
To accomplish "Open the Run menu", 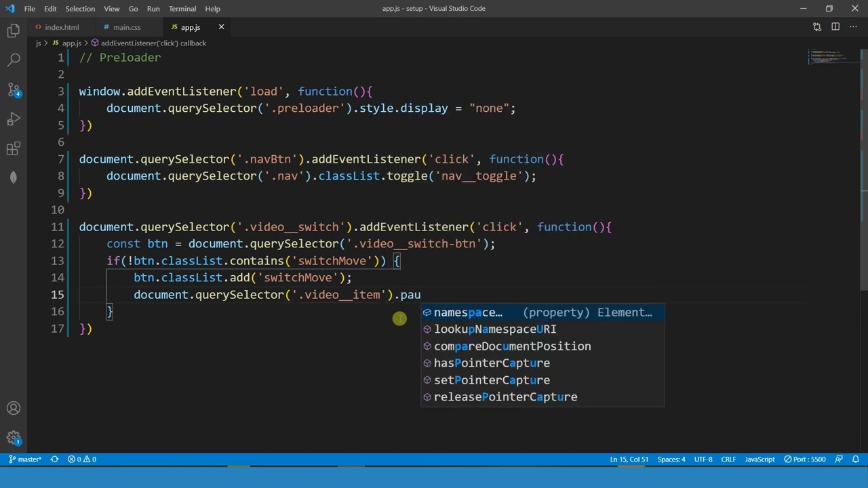I will tap(153, 9).
